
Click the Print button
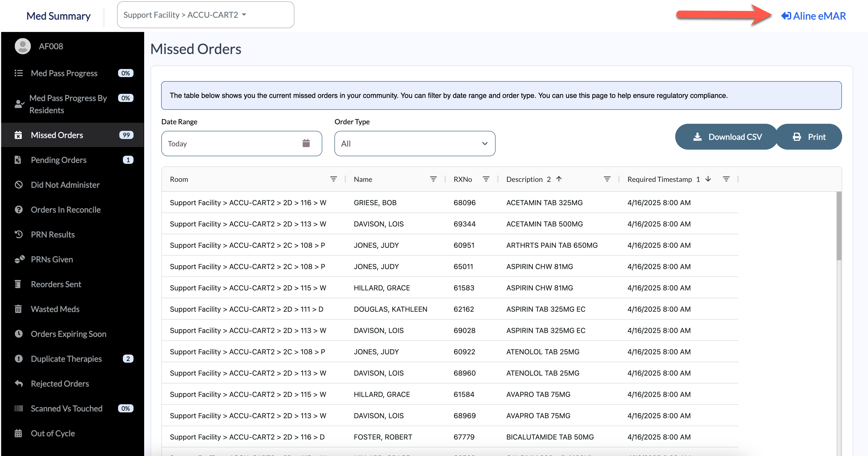click(809, 137)
